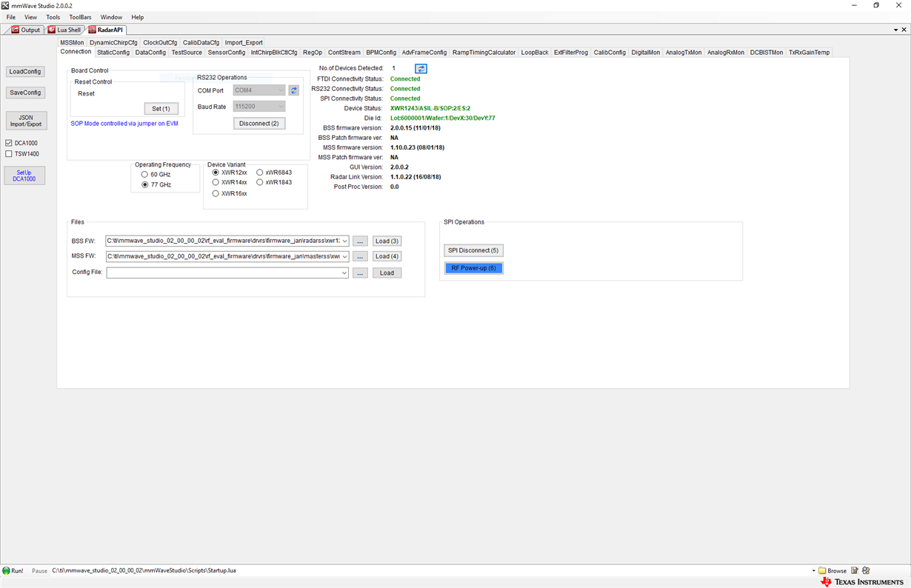Viewport: 911px width, 588px height.
Task: Open the RampTimingCalculator tab
Action: (x=484, y=53)
